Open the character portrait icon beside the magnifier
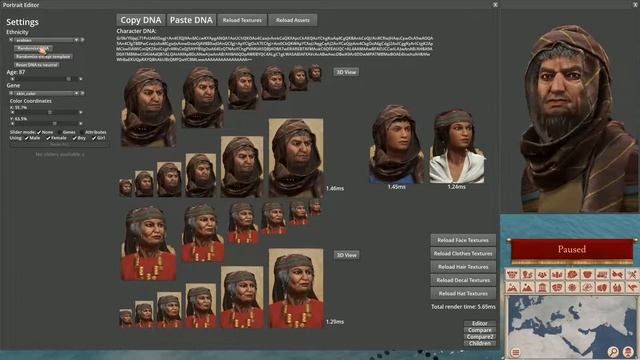Viewport: 640px width, 360px height. pyautogui.click(x=628, y=351)
